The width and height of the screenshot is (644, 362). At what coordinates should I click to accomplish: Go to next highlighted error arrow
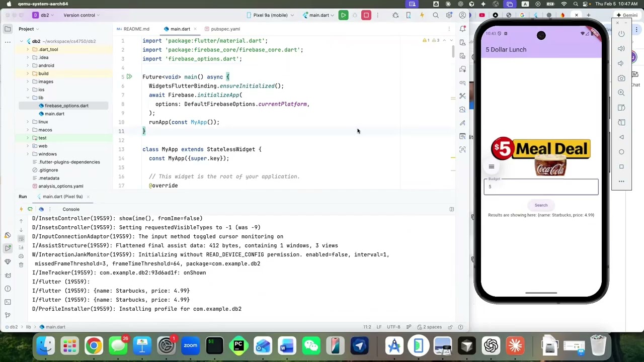pos(450,40)
